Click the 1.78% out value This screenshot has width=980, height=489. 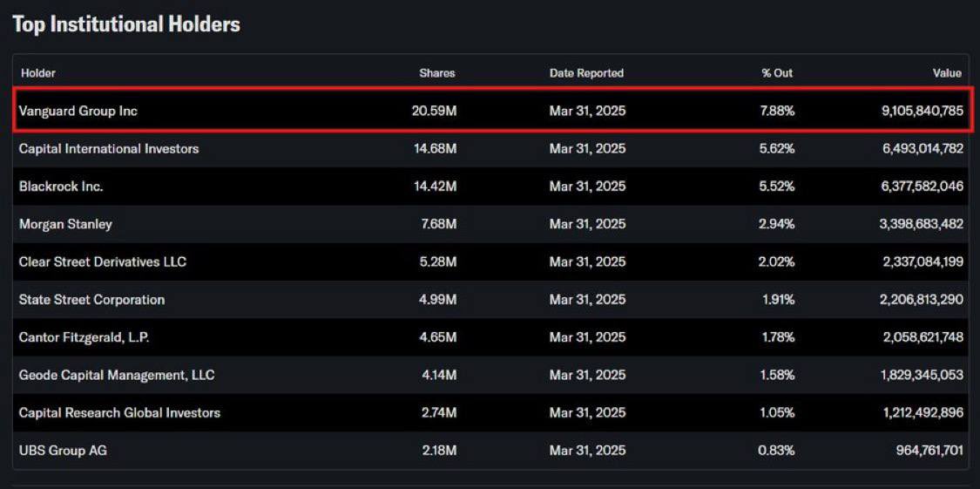pos(778,337)
